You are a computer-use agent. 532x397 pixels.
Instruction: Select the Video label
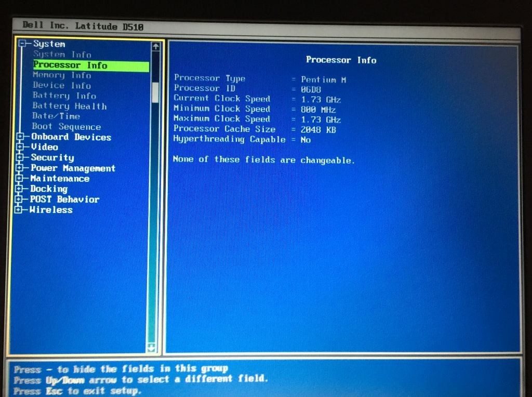click(44, 147)
